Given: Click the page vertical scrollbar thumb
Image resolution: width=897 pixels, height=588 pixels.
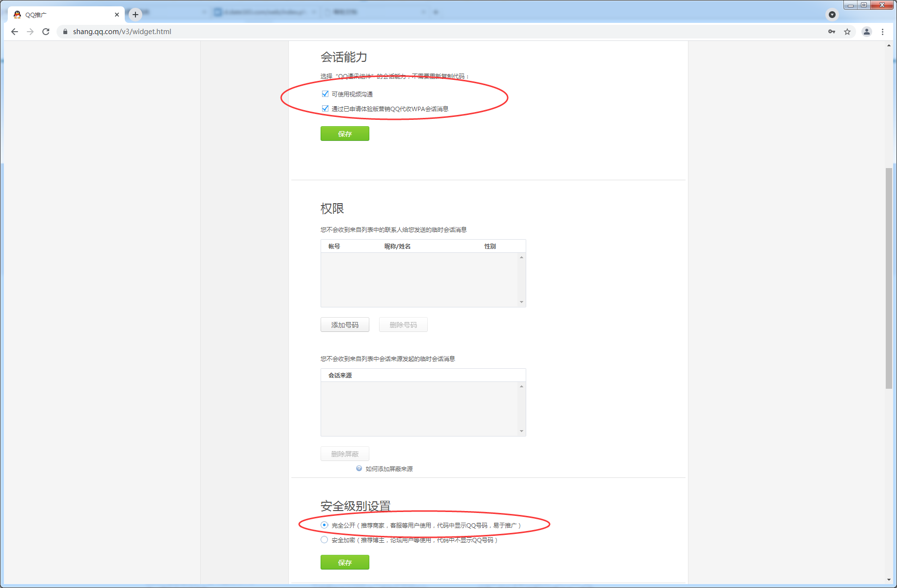Looking at the screenshot, I should click(889, 278).
